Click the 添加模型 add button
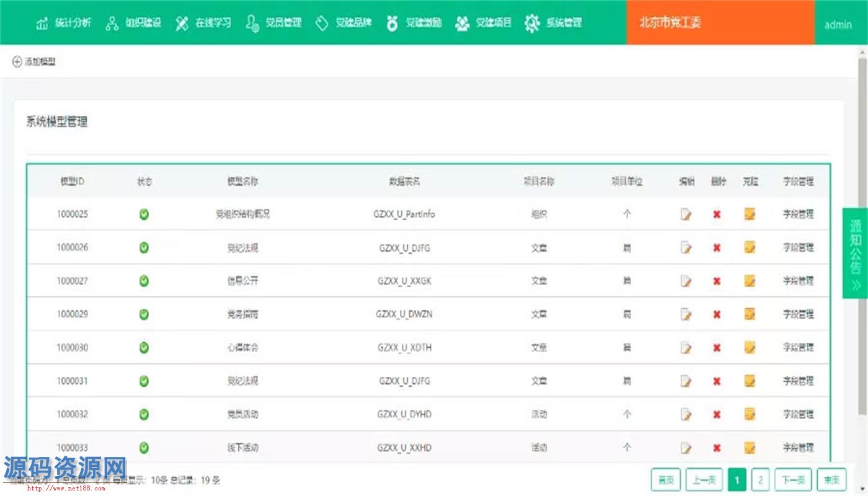 point(34,62)
